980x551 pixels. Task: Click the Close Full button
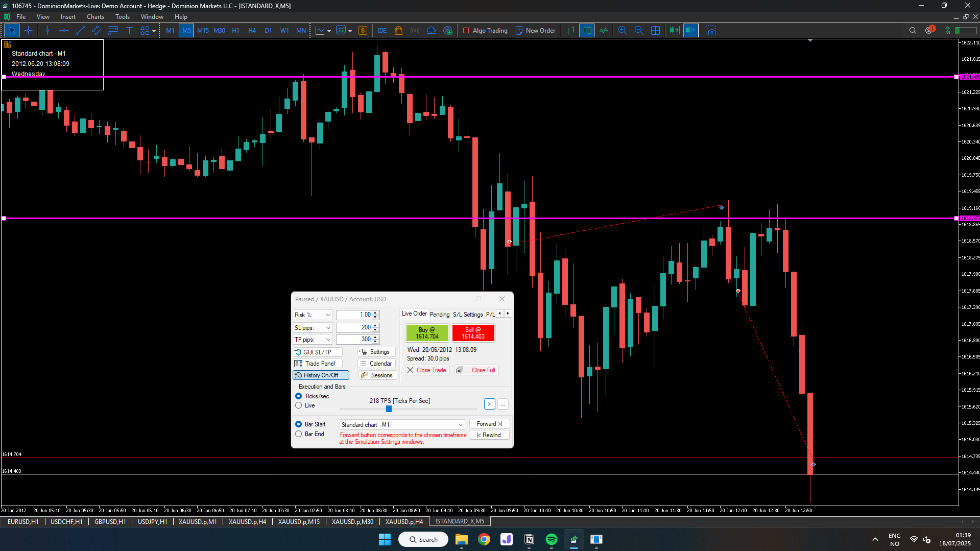click(476, 370)
